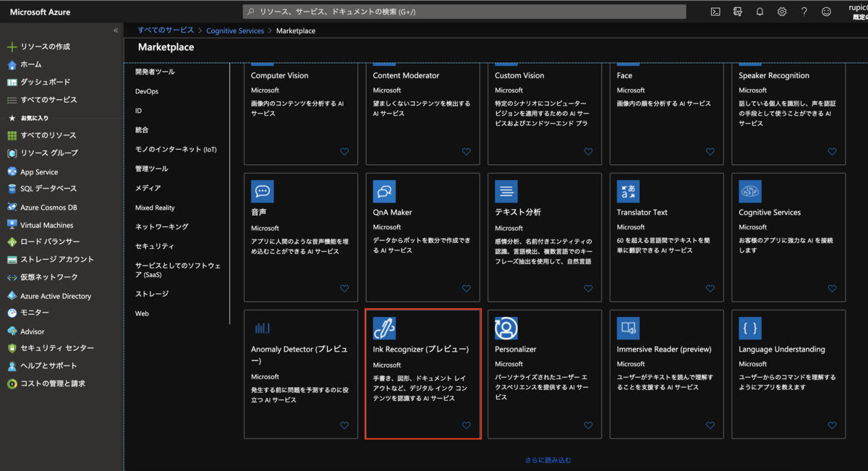Click the Translator Text service icon

coord(628,191)
